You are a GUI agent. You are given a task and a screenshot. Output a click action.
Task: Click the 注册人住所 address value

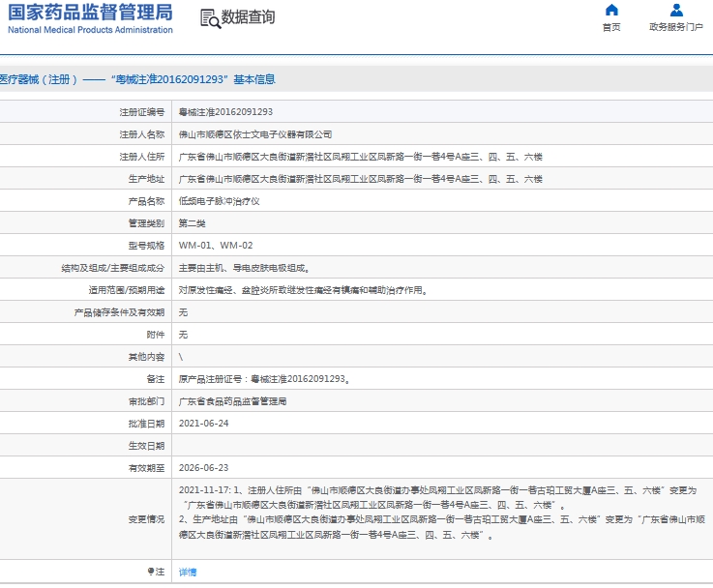pyautogui.click(x=360, y=157)
